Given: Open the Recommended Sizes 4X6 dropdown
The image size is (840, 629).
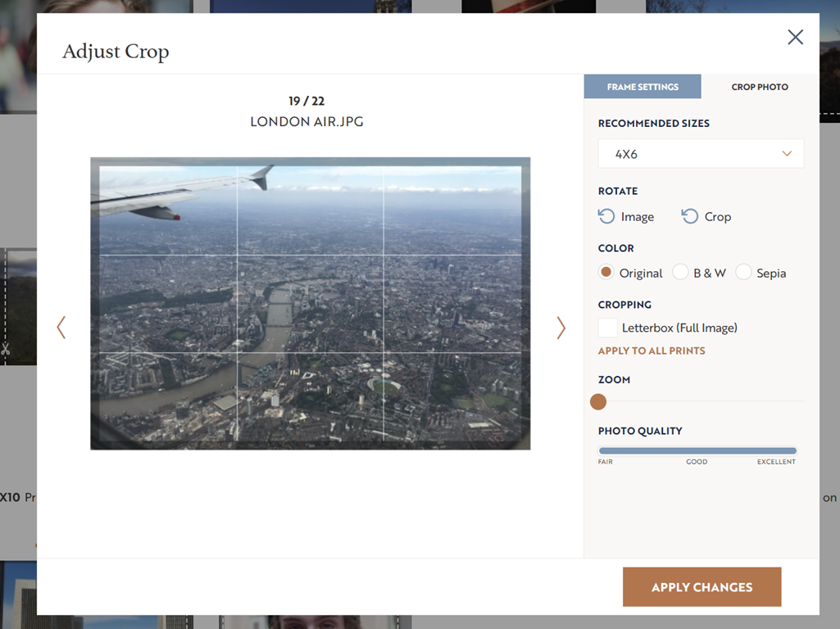Looking at the screenshot, I should (x=701, y=154).
